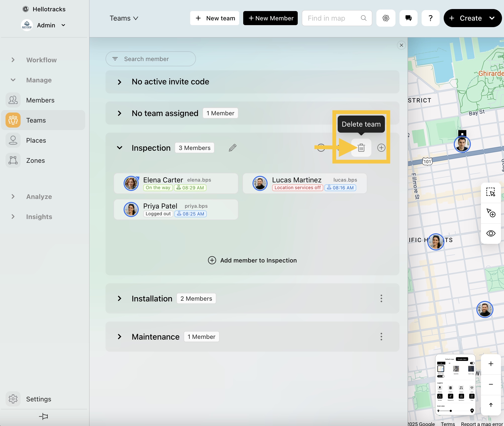
Task: Toggle the Traffic layer in map settings
Action: (x=450, y=388)
